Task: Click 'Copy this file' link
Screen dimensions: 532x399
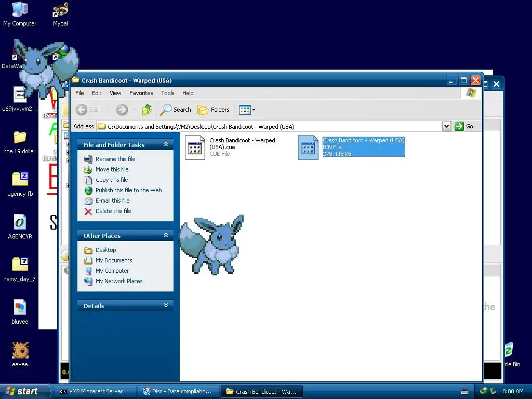Action: [112, 180]
